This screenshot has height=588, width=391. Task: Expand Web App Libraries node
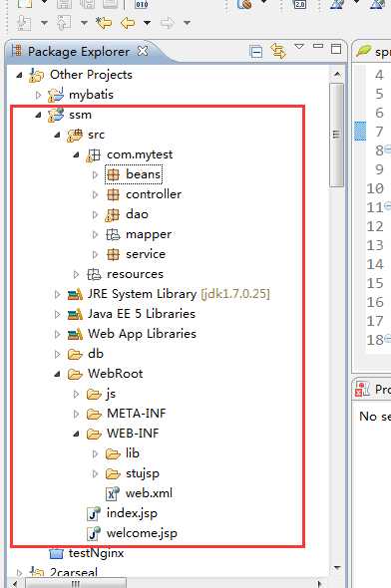click(x=58, y=334)
